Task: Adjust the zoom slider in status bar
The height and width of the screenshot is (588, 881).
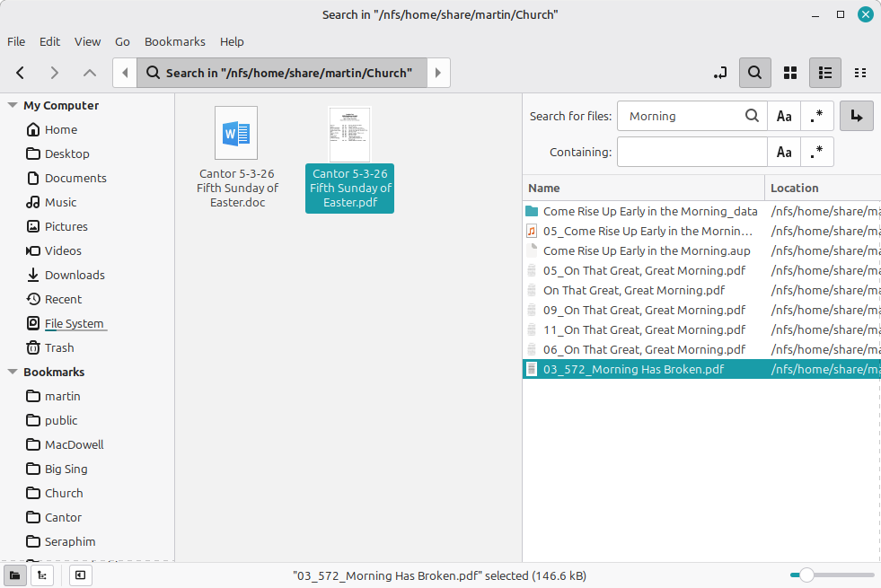Action: tap(806, 575)
